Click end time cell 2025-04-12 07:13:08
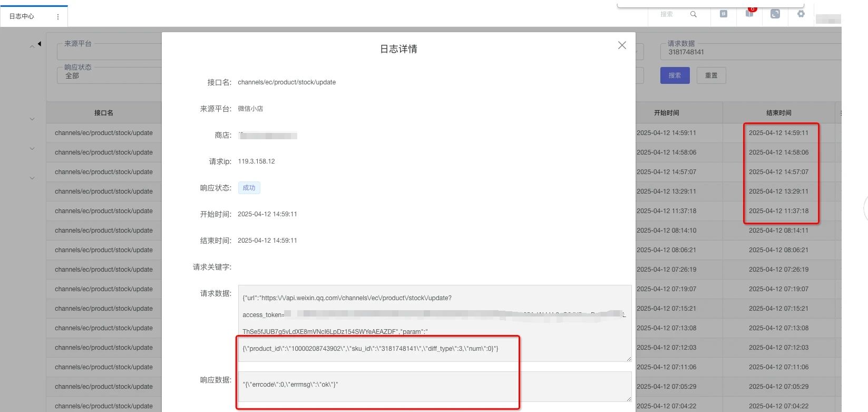Viewport: 868px width, 412px height. 778,328
